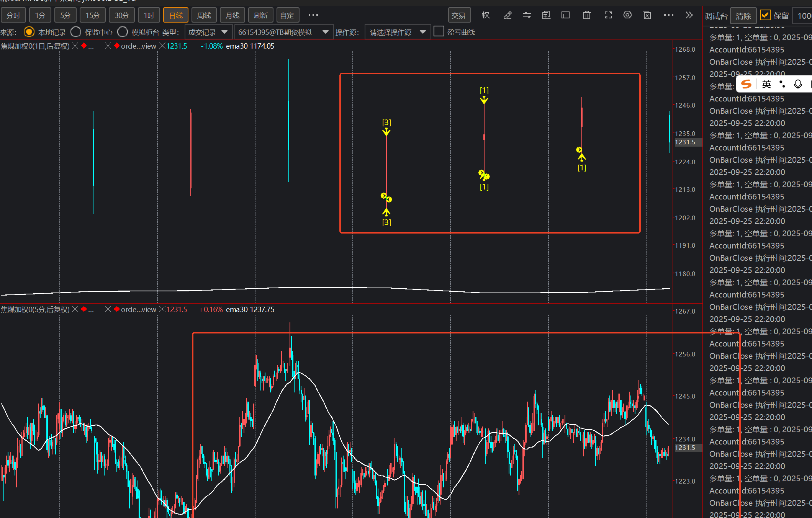Select the pencil drawing tool icon
Viewport: 812px width, 518px height.
pos(508,15)
